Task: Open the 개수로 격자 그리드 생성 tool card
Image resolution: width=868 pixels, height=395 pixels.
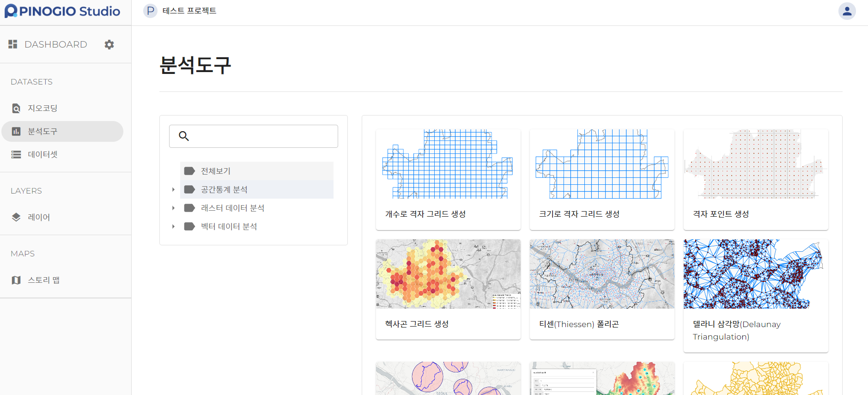Action: 448,179
